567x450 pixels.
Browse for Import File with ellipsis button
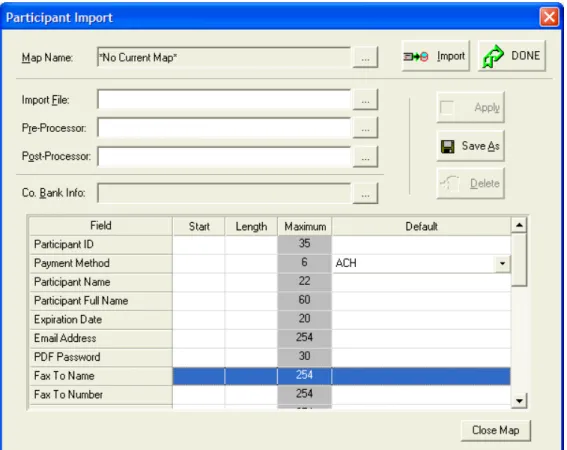tap(365, 100)
